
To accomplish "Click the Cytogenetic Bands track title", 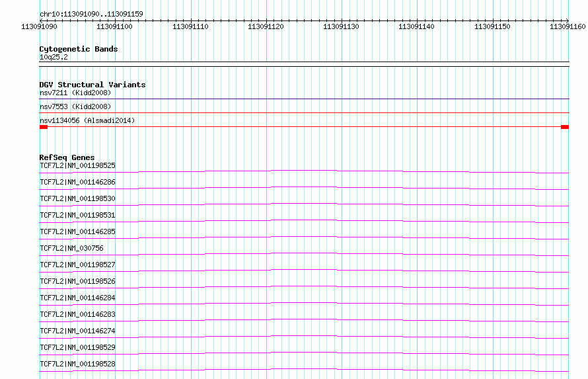I will click(x=79, y=49).
